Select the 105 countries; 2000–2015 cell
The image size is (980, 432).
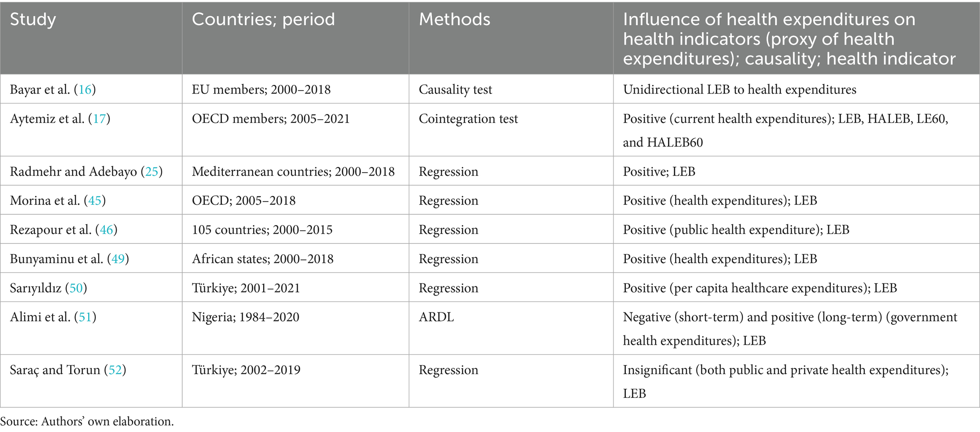click(x=262, y=230)
